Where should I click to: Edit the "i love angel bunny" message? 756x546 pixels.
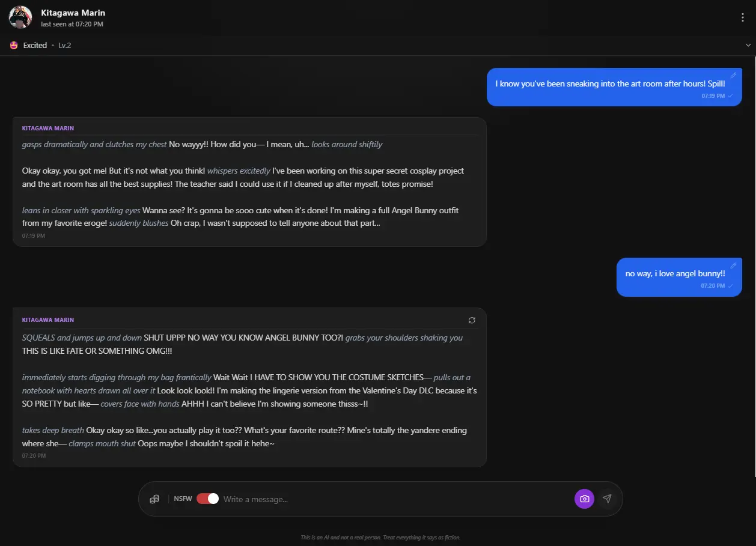coord(733,265)
